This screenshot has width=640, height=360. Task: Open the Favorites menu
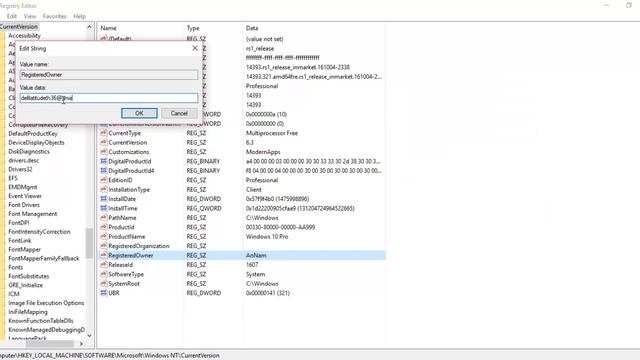point(54,16)
